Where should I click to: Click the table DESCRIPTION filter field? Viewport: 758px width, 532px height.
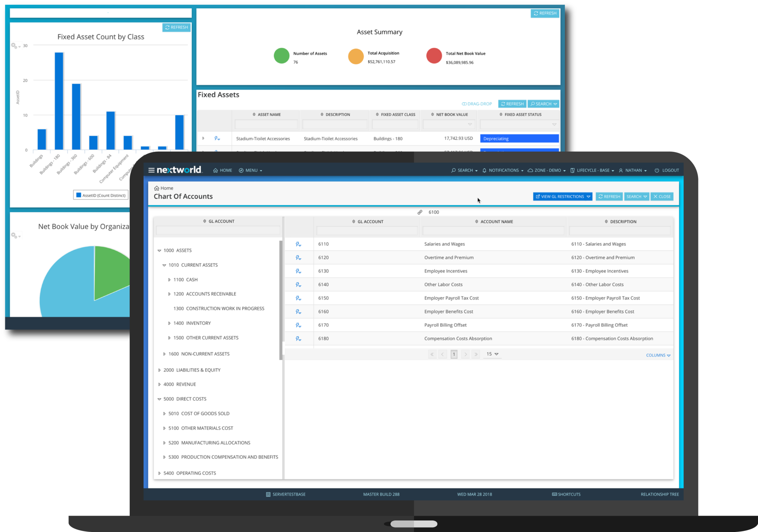pyautogui.click(x=620, y=231)
